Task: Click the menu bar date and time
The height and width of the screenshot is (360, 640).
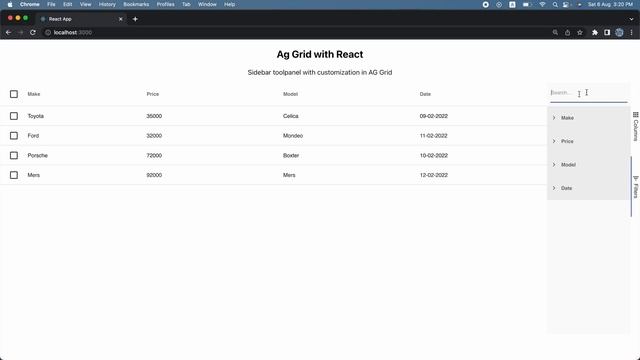Action: pyautogui.click(x=610, y=4)
